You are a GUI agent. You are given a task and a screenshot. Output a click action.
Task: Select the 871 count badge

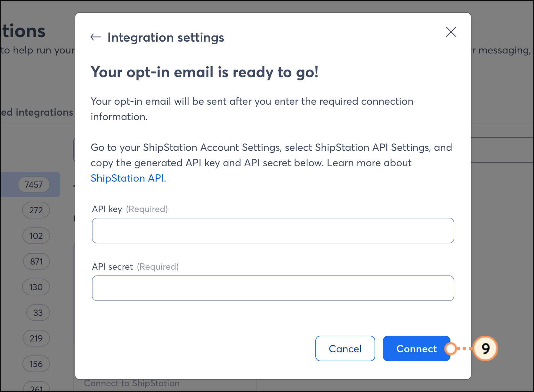pyautogui.click(x=36, y=261)
